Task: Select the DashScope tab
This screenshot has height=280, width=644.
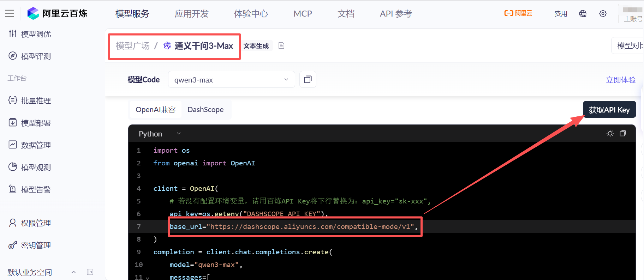Action: click(x=205, y=110)
